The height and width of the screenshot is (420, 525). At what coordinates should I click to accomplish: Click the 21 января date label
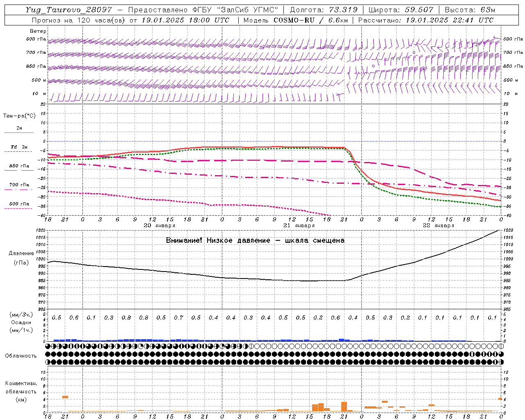(299, 226)
